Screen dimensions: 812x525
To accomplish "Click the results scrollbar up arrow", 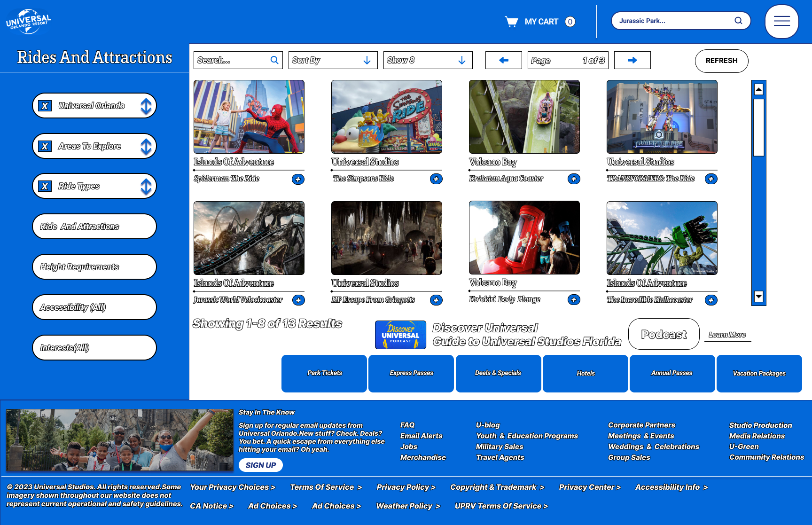I will 758,89.
